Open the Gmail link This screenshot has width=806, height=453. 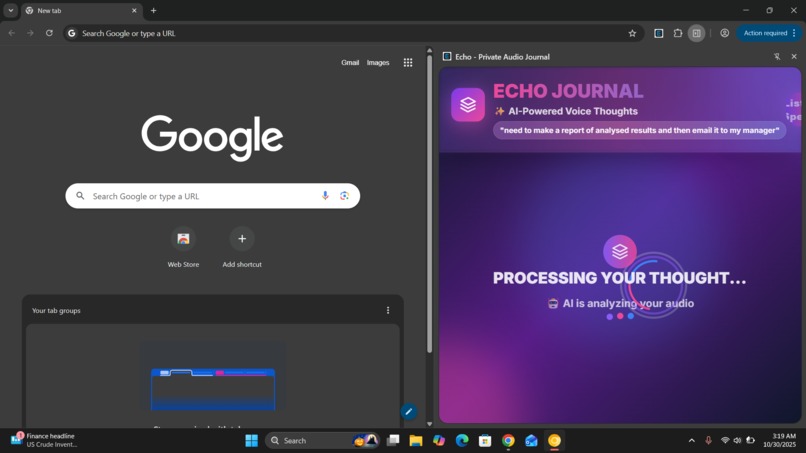[350, 63]
